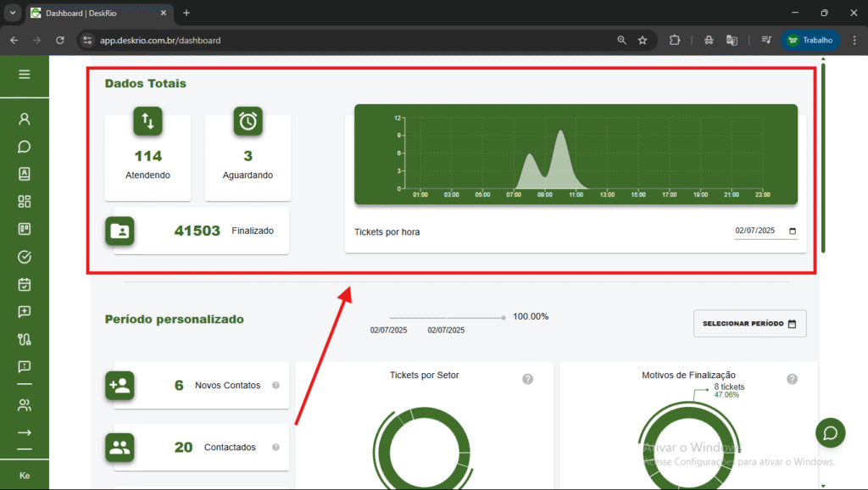Click the Contactados label
The image size is (868, 490).
(x=230, y=448)
